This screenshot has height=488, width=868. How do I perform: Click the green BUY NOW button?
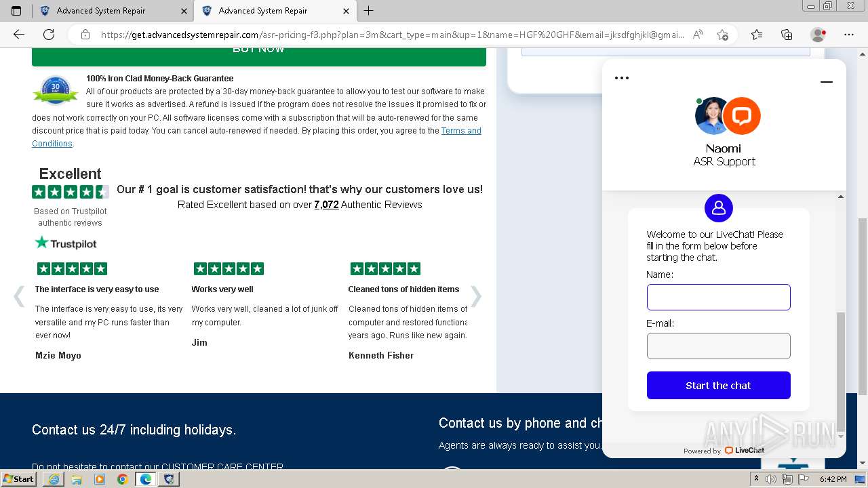(259, 54)
